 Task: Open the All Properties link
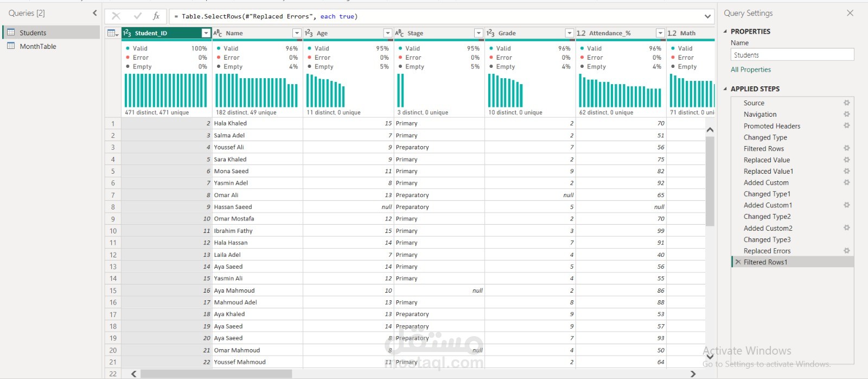[750, 70]
